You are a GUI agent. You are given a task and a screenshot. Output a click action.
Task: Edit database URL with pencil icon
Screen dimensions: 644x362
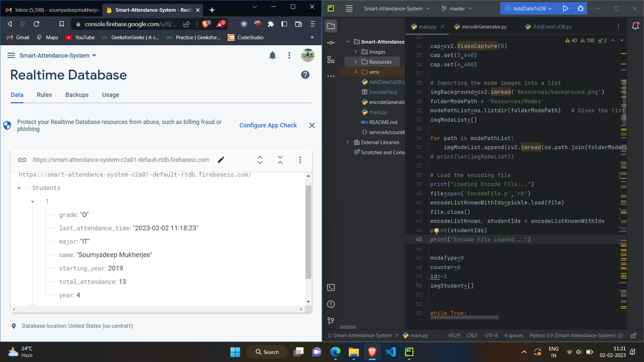pos(221,160)
